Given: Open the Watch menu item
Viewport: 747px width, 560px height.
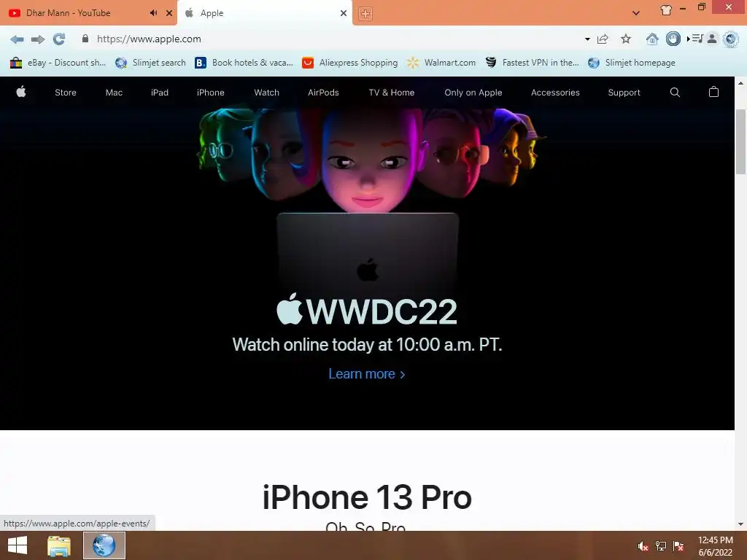Looking at the screenshot, I should 267,93.
